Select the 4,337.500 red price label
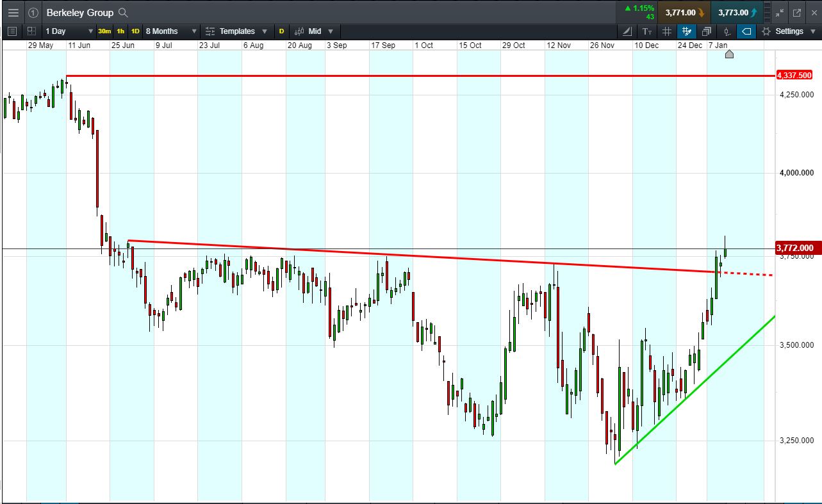 pyautogui.click(x=795, y=76)
